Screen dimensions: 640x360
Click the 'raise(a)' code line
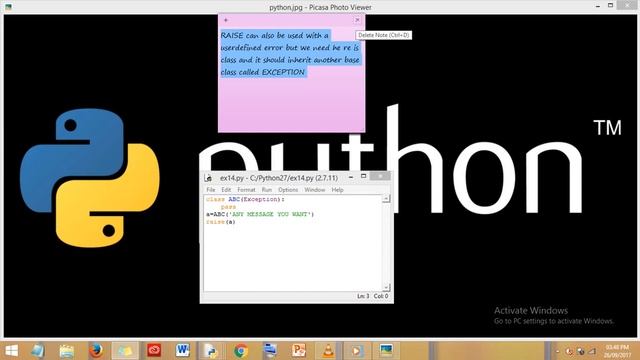[x=221, y=222]
